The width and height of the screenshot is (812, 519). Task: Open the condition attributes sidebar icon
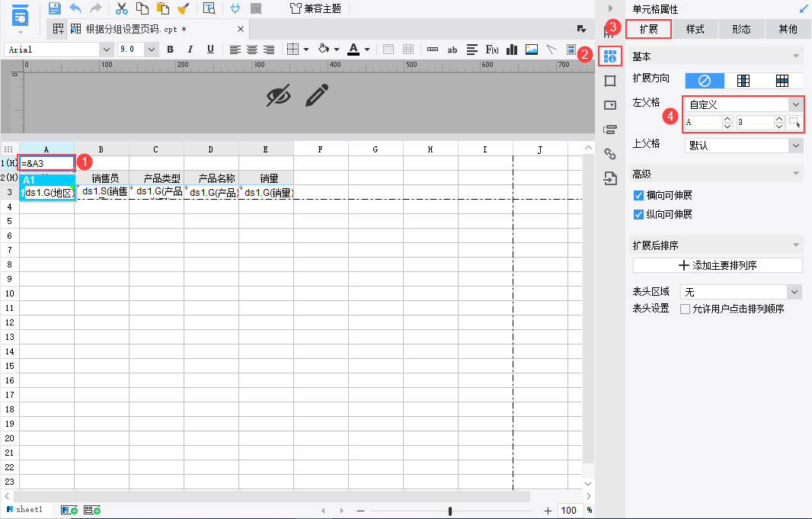pyautogui.click(x=610, y=130)
